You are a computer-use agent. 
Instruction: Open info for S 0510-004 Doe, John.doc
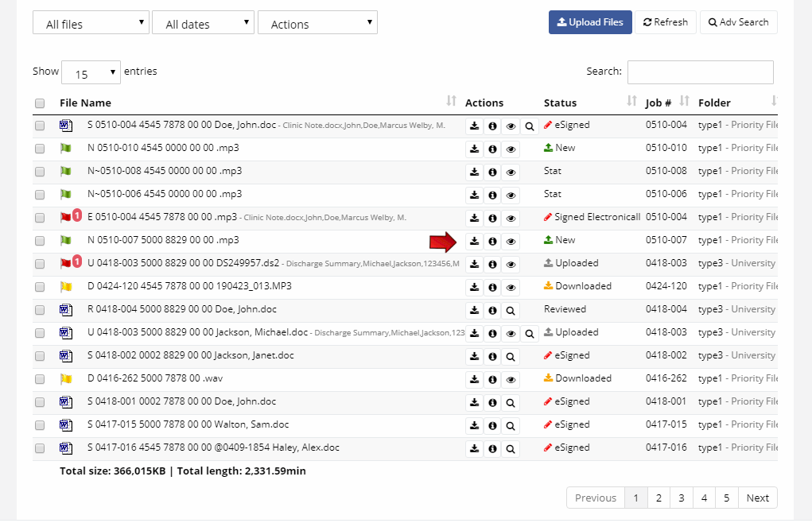(x=492, y=126)
